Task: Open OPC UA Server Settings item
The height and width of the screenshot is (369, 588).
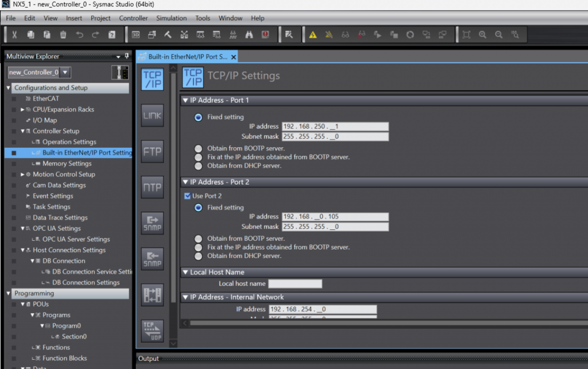Action: (76, 239)
